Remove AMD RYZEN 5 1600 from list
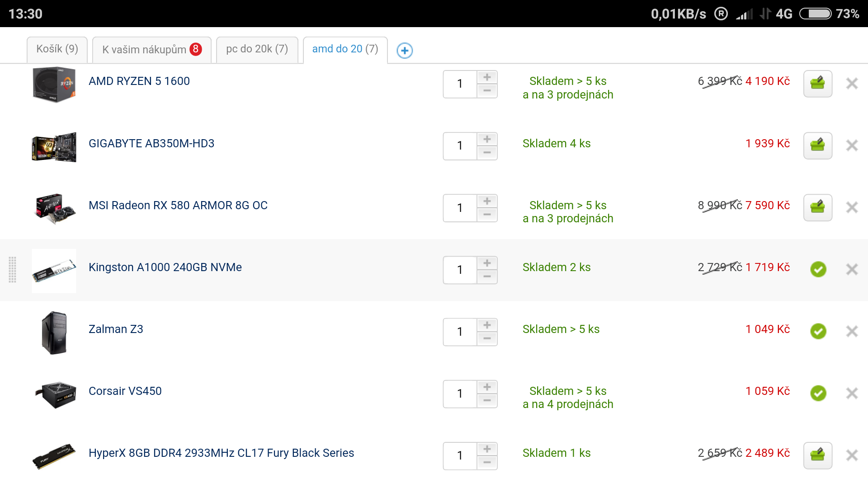868x488 pixels. tap(852, 83)
